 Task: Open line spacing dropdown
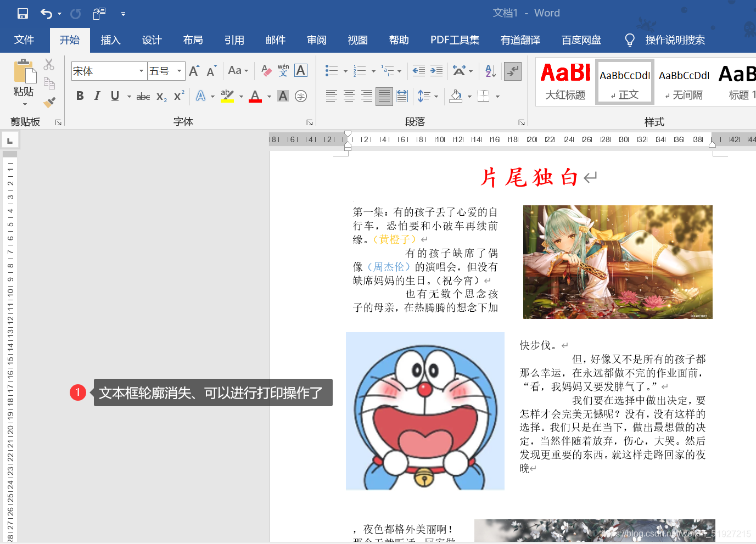tap(428, 96)
